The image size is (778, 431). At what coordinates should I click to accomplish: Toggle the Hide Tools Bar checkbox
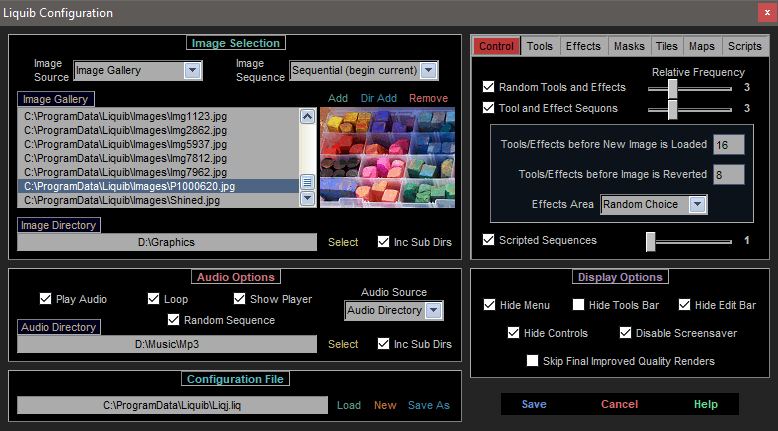point(579,305)
